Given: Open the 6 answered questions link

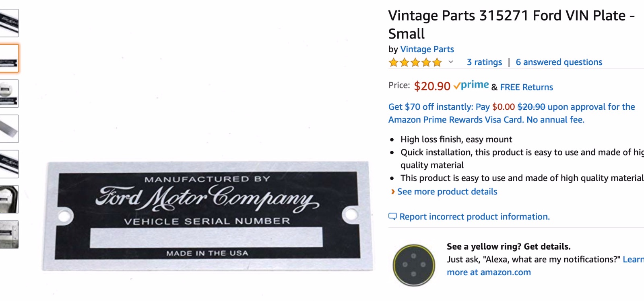Looking at the screenshot, I should pyautogui.click(x=559, y=62).
